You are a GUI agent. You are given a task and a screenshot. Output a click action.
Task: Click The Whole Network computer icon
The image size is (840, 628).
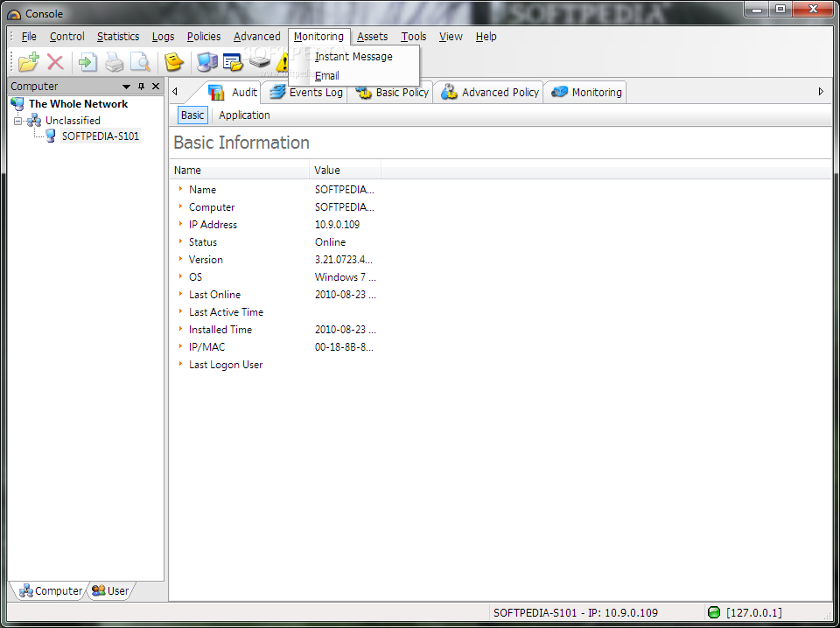coord(17,104)
